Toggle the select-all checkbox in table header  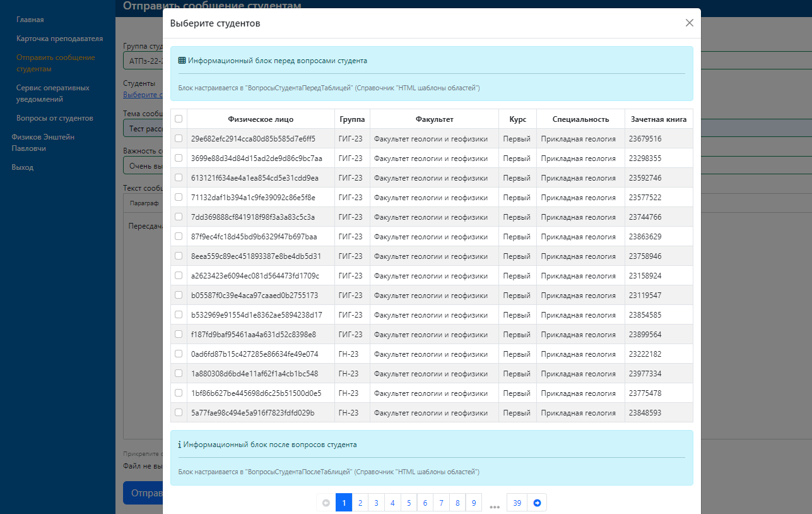[179, 119]
